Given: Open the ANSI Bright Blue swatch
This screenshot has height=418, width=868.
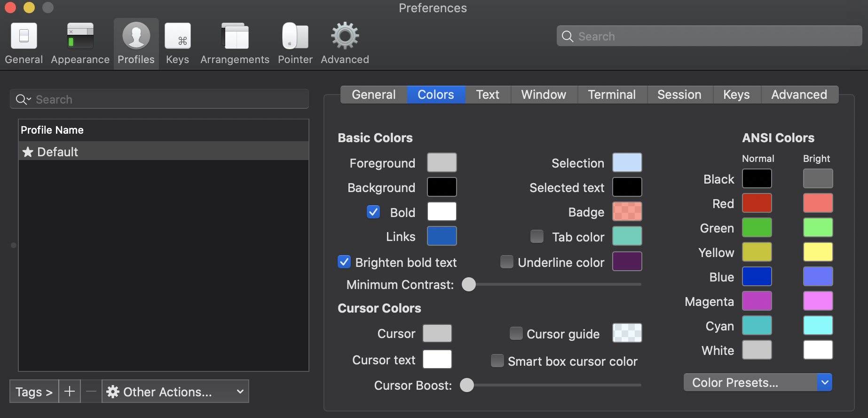Looking at the screenshot, I should (818, 276).
